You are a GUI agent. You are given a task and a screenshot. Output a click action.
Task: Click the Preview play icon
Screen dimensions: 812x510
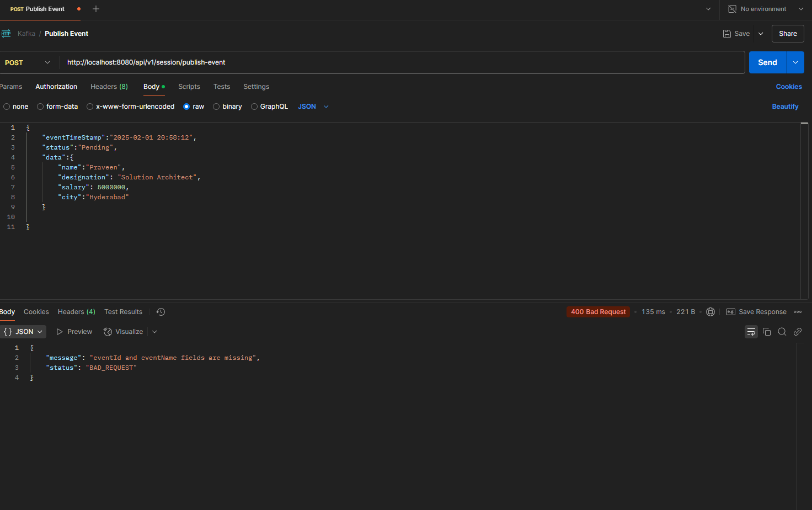(60, 332)
